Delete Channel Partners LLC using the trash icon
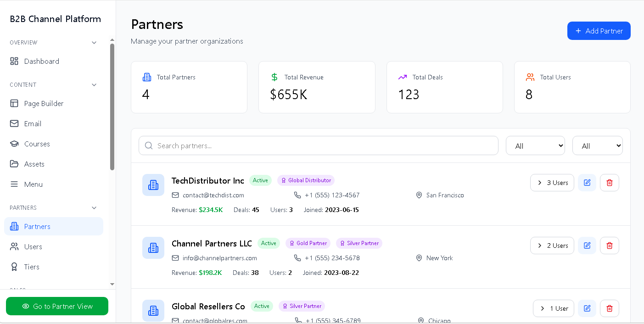644x324 pixels. coord(609,246)
